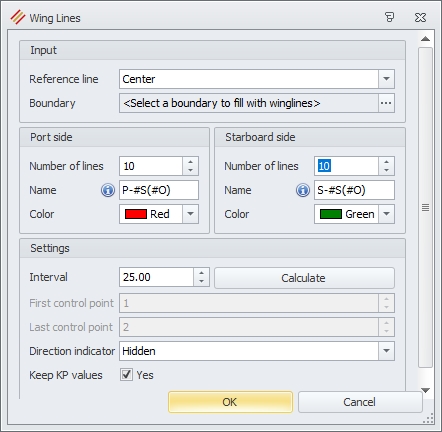Toggle the Keep KP values checkbox

[x=126, y=375]
